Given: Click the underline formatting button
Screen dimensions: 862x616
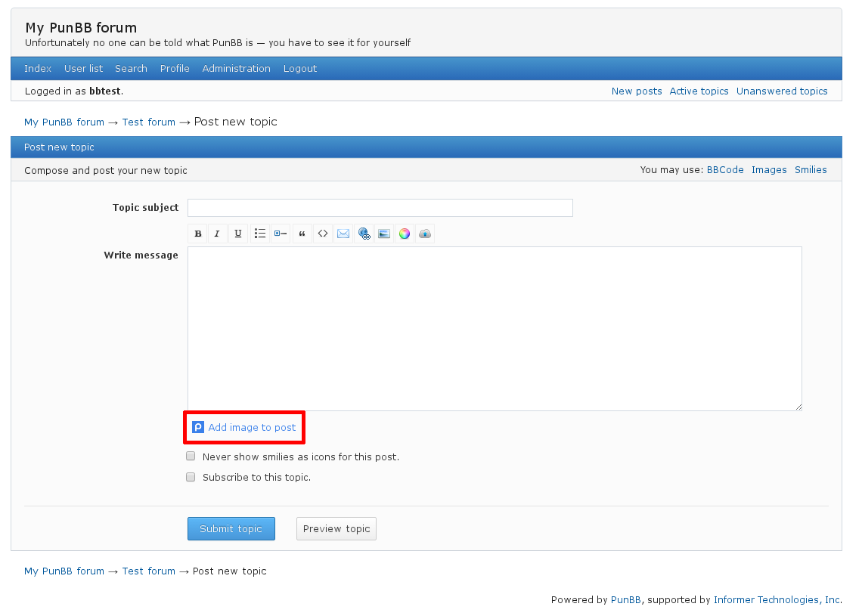Looking at the screenshot, I should (x=238, y=234).
